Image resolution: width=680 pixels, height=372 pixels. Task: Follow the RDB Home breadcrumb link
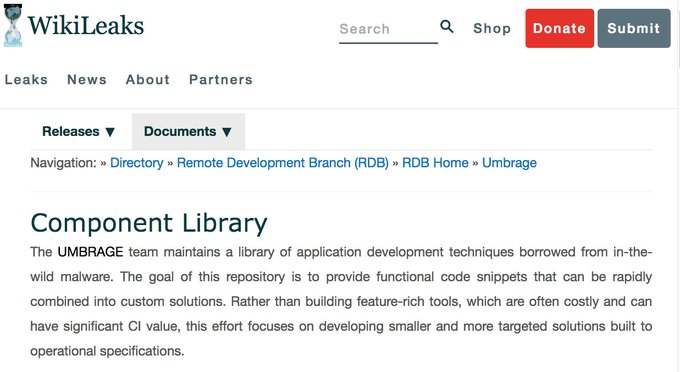pos(435,163)
